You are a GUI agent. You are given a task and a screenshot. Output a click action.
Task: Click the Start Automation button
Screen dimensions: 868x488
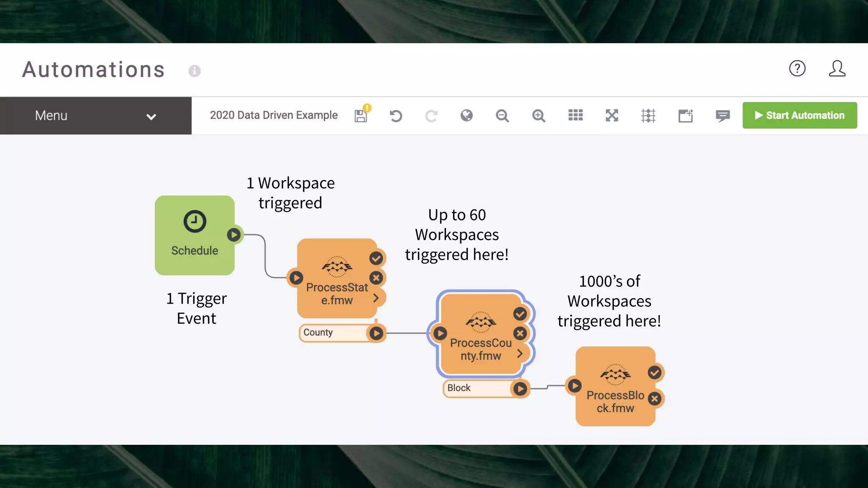click(799, 115)
